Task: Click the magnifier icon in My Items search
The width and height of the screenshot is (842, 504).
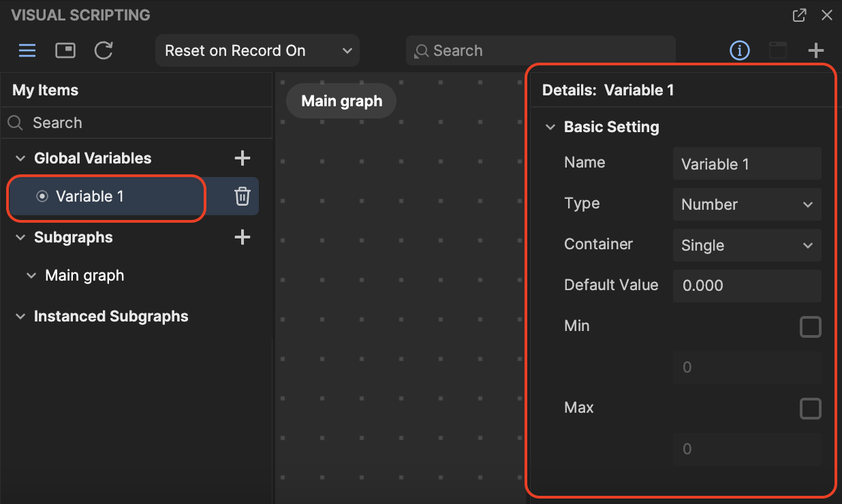Action: (15, 123)
